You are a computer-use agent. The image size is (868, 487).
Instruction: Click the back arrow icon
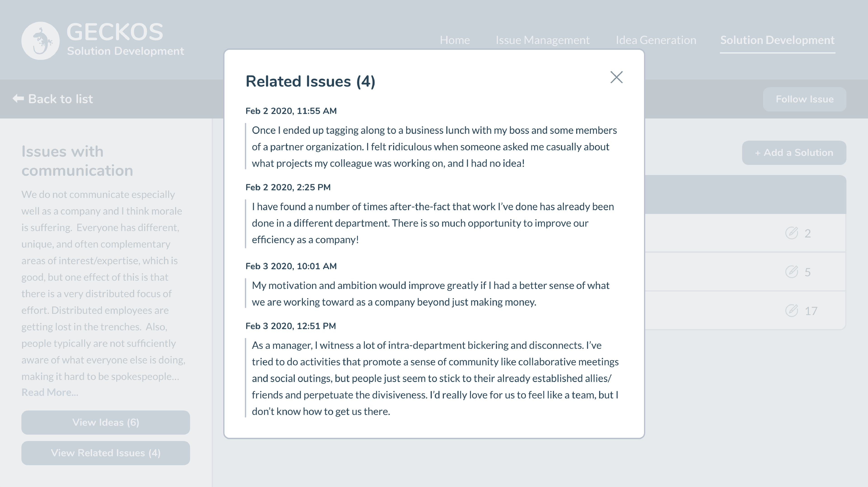pyautogui.click(x=18, y=99)
